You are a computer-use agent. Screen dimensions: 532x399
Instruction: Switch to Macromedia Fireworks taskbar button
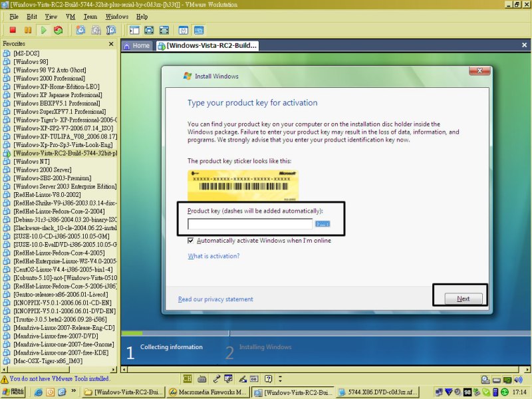[208, 392]
